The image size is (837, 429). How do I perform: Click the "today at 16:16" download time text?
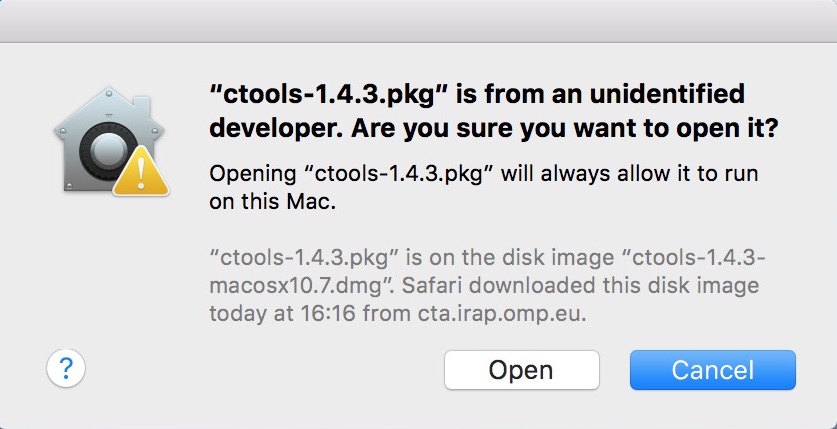point(270,315)
